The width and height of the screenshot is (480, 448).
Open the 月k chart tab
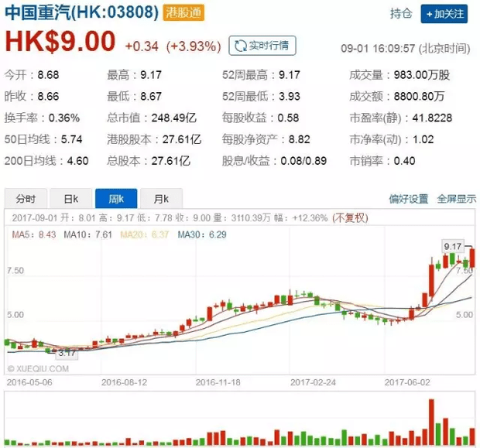162,199
